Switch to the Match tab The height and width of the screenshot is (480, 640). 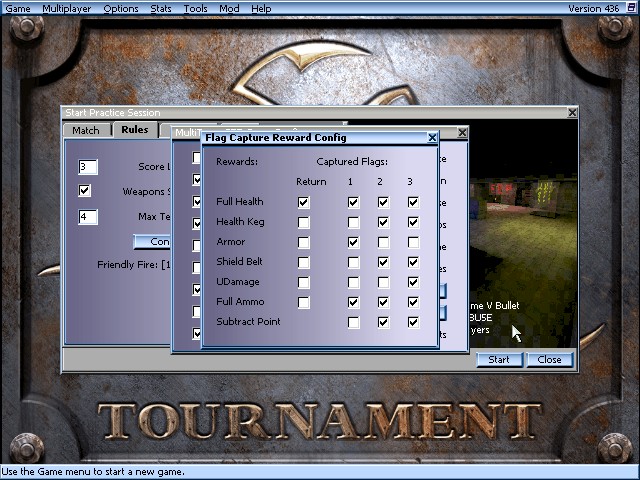click(x=86, y=130)
